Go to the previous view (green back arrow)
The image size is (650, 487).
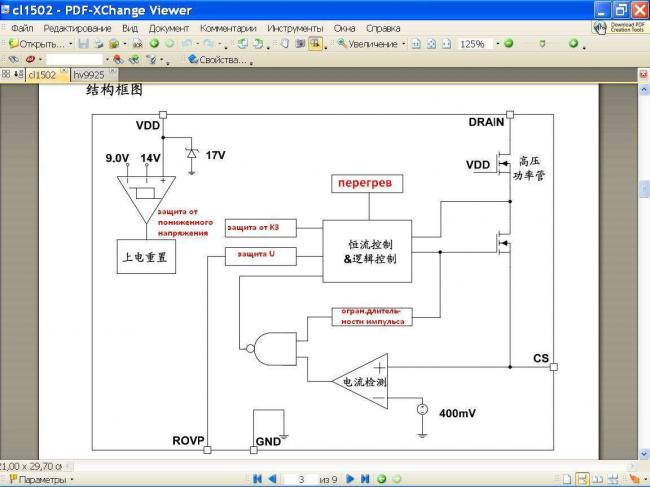(x=154, y=44)
